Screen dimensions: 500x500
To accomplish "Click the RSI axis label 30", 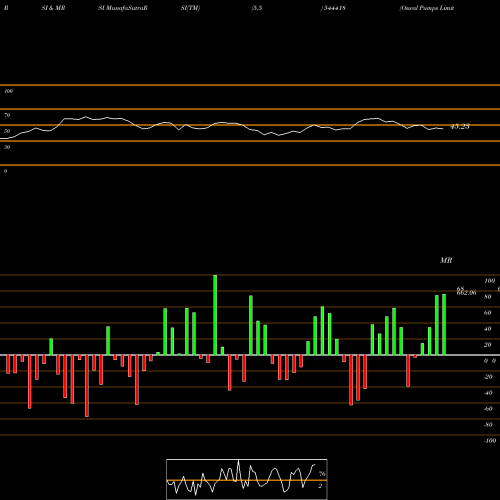I will tap(7, 147).
